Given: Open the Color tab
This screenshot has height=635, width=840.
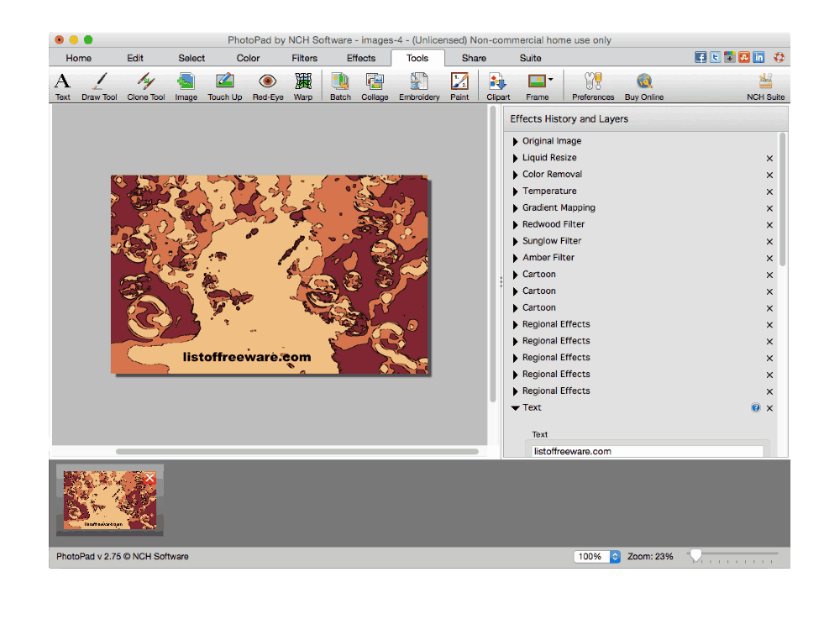Looking at the screenshot, I should [248, 58].
